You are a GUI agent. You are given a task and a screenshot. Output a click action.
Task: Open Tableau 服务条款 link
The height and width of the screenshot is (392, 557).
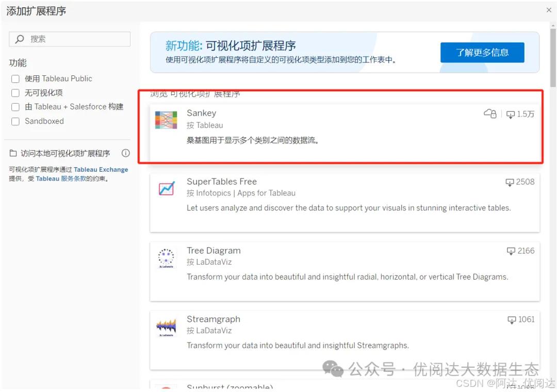61,178
